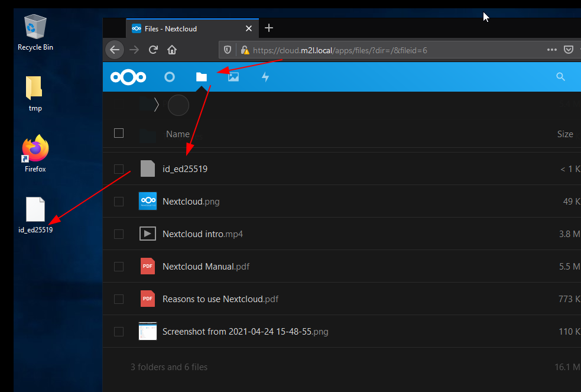Sort files by the Name column header
Viewport: 581px width, 392px height.
[x=178, y=134]
